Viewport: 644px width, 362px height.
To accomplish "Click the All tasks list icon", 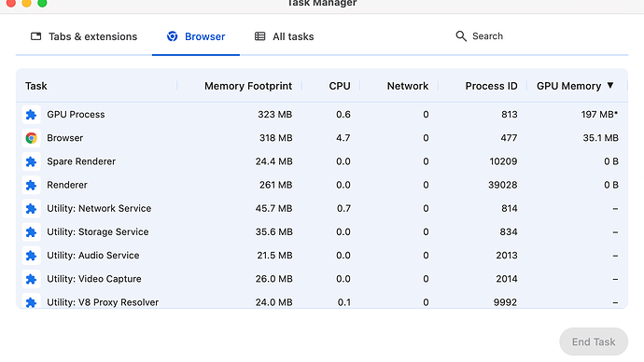I will 260,36.
